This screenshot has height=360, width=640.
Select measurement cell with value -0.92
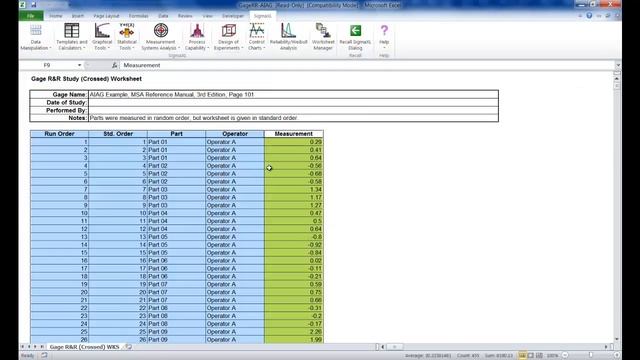[x=294, y=245]
